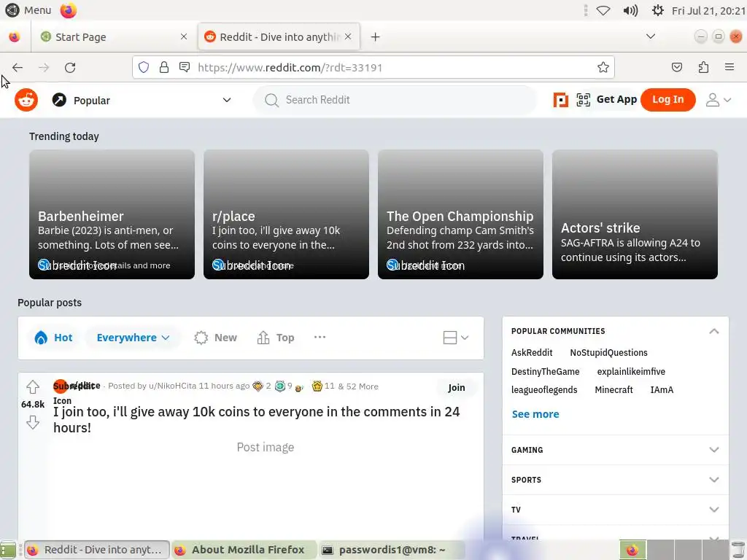The width and height of the screenshot is (747, 560).
Task: Open more sort options ellipsis
Action: click(x=320, y=337)
